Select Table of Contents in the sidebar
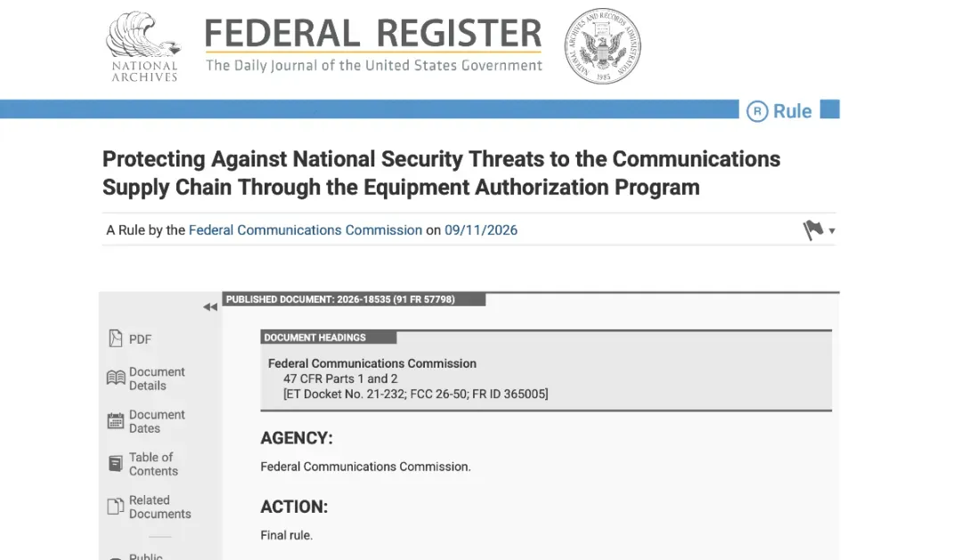962x560 pixels. coord(153,465)
